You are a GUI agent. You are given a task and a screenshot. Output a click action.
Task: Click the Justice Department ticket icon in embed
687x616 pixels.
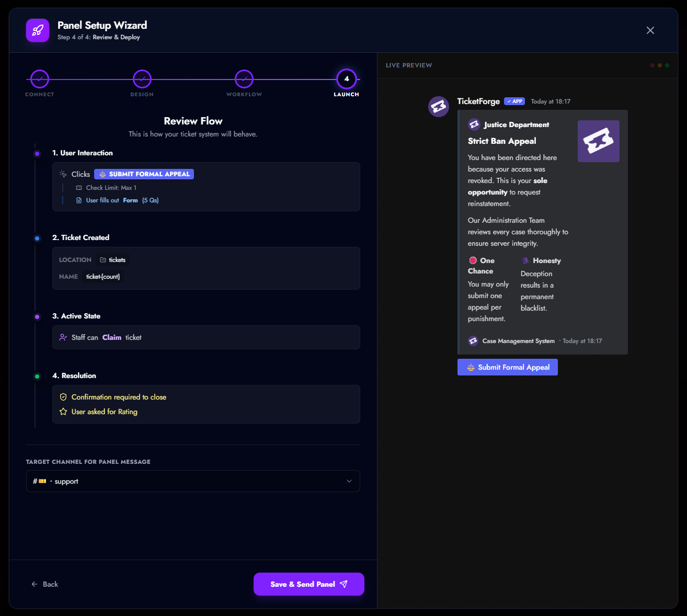click(474, 124)
